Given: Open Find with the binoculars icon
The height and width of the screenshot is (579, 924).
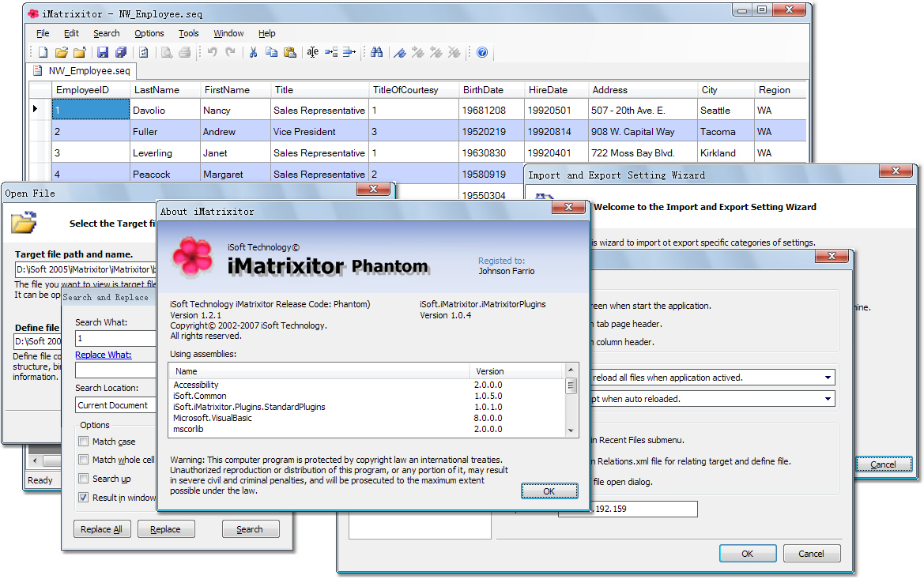Looking at the screenshot, I should point(377,52).
